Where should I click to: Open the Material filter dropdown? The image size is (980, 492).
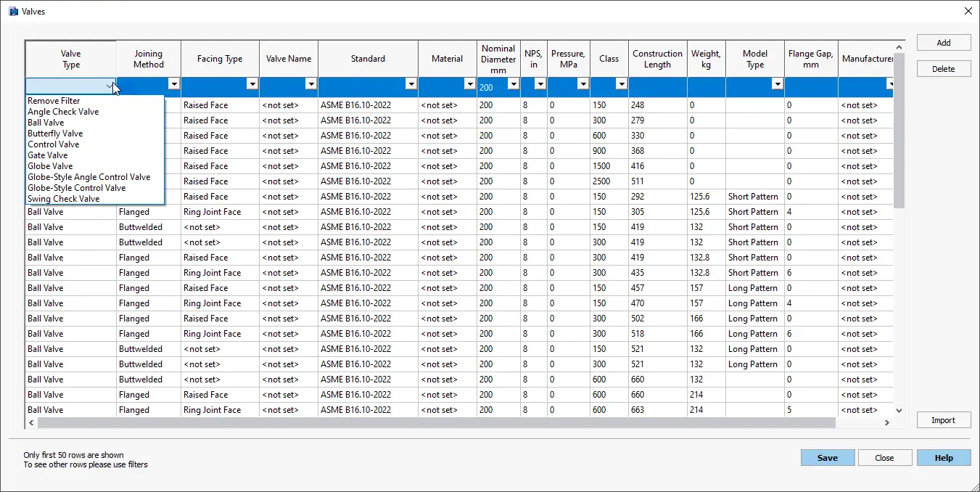[x=469, y=84]
